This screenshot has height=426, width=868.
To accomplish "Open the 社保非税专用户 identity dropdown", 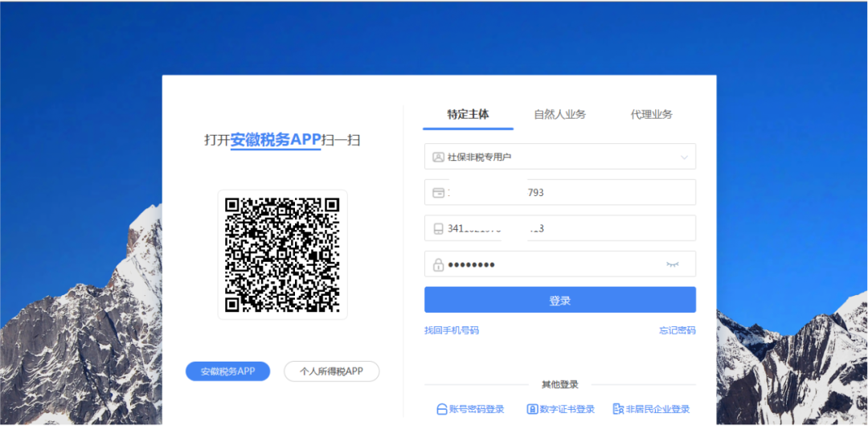I will 559,157.
